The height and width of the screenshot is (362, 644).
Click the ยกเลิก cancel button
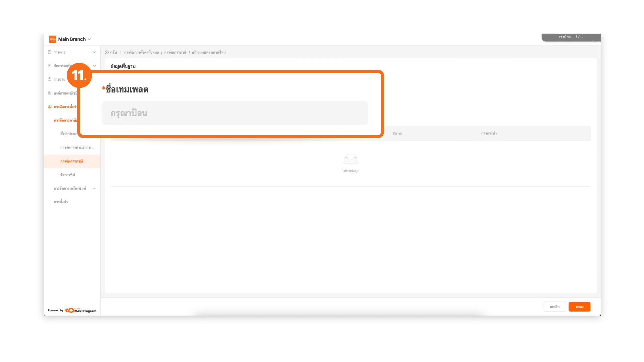554,307
